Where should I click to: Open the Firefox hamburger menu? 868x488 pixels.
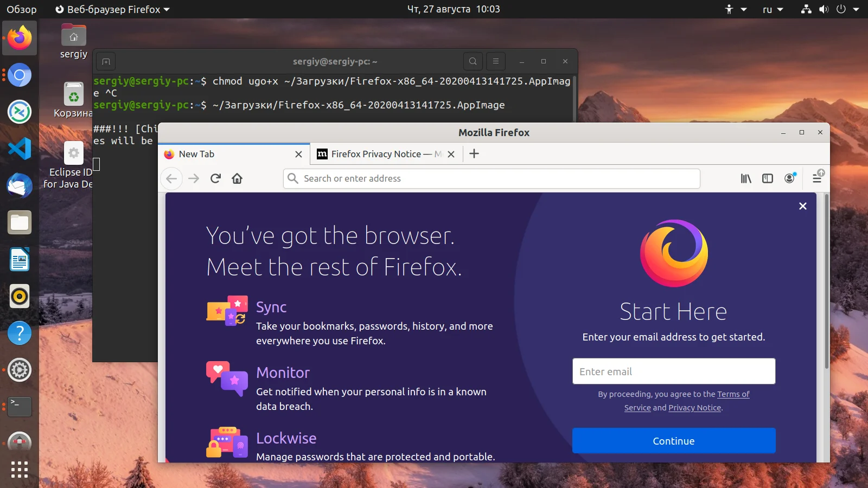click(817, 177)
